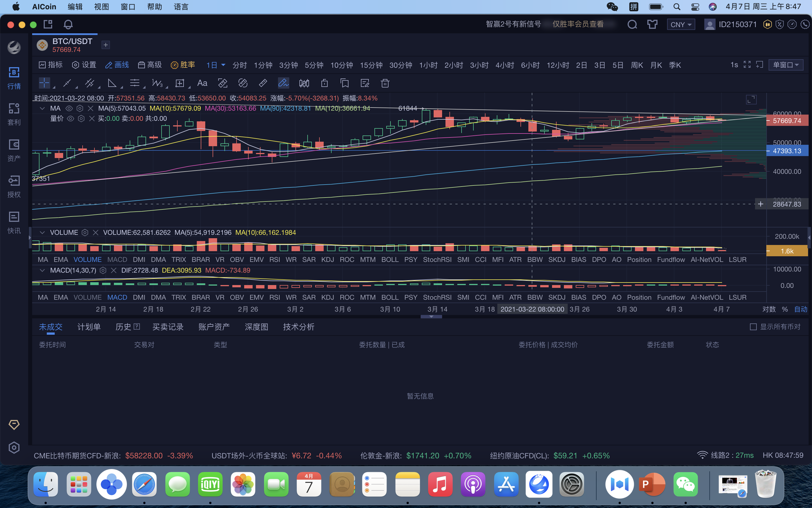Screen dimensions: 812x508
Task: Toggle 量价 indicator visibility eye
Action: (70, 119)
